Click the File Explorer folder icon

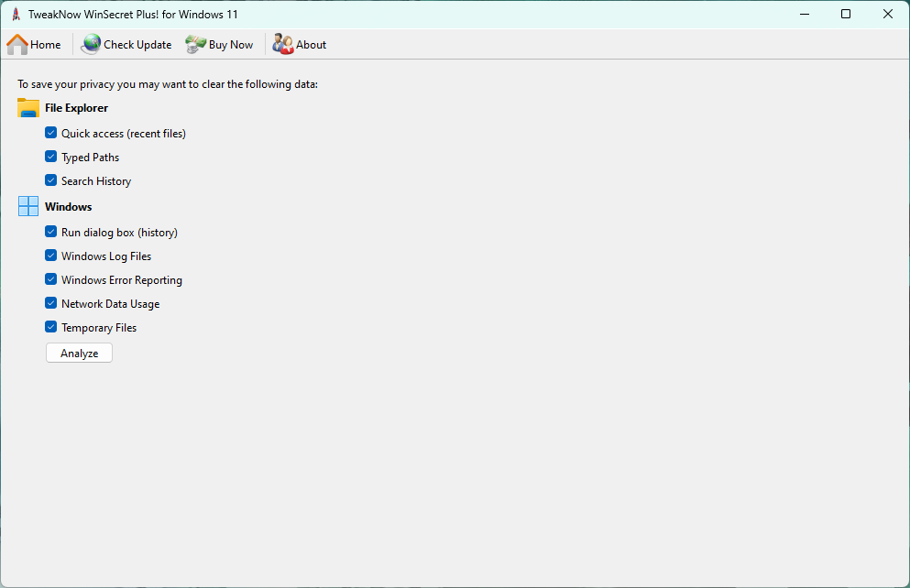tap(28, 108)
